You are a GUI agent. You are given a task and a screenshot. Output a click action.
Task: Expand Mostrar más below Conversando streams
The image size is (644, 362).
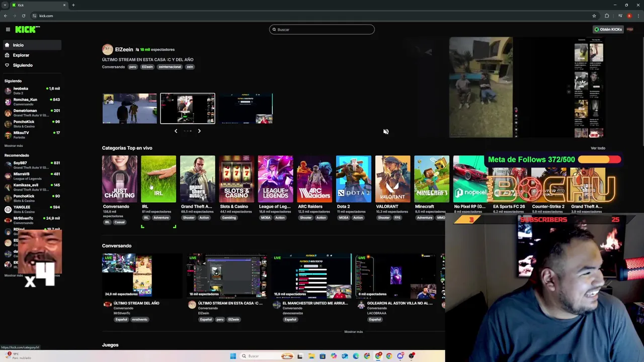(x=353, y=332)
